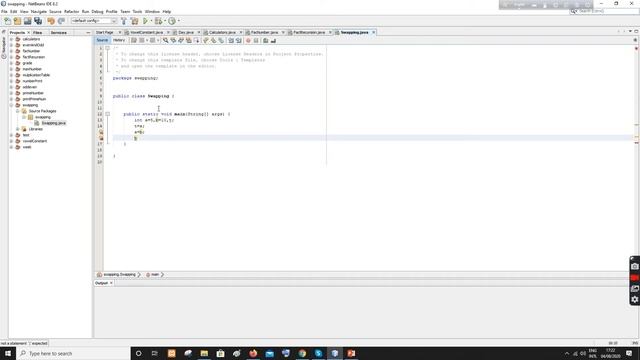
Task: Switch to the Start Page tab
Action: (x=105, y=32)
